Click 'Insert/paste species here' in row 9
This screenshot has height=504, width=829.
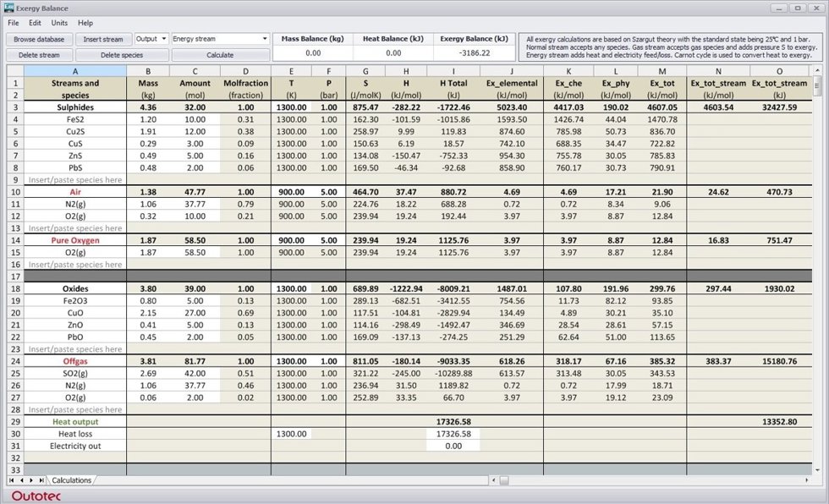click(x=75, y=179)
